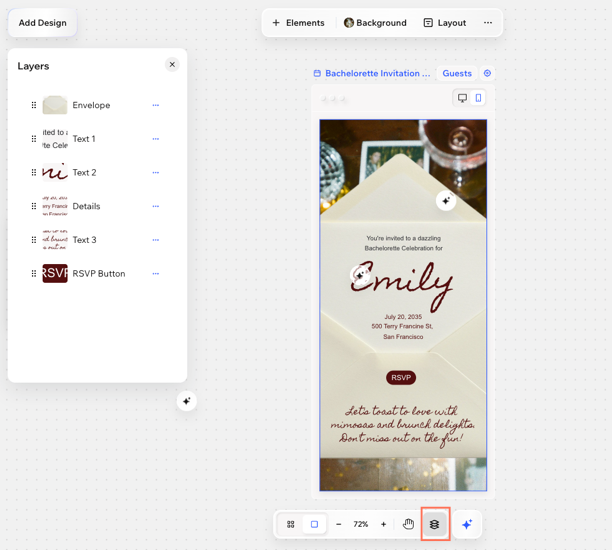Click the Text 3 layer thumbnail
This screenshot has width=612, height=550.
(55, 240)
